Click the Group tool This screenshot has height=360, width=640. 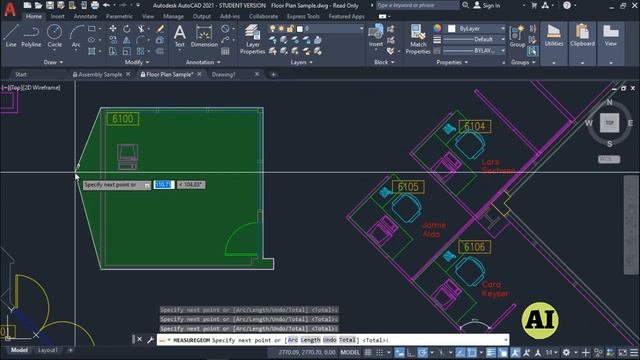[517, 36]
